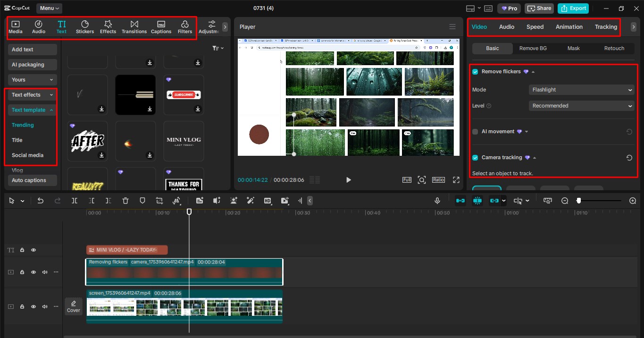Click the Undo arrow in timeline toolbar
Screen dimensions: 644x338
[x=41, y=201]
